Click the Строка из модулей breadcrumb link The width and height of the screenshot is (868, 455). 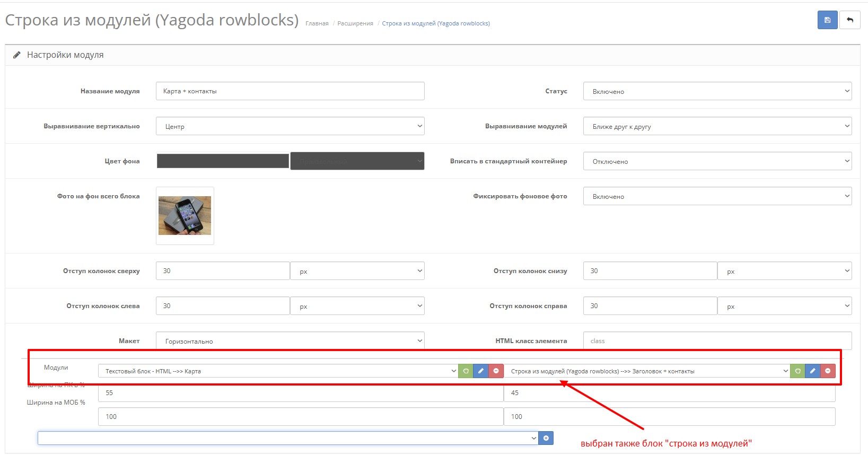[x=435, y=23]
